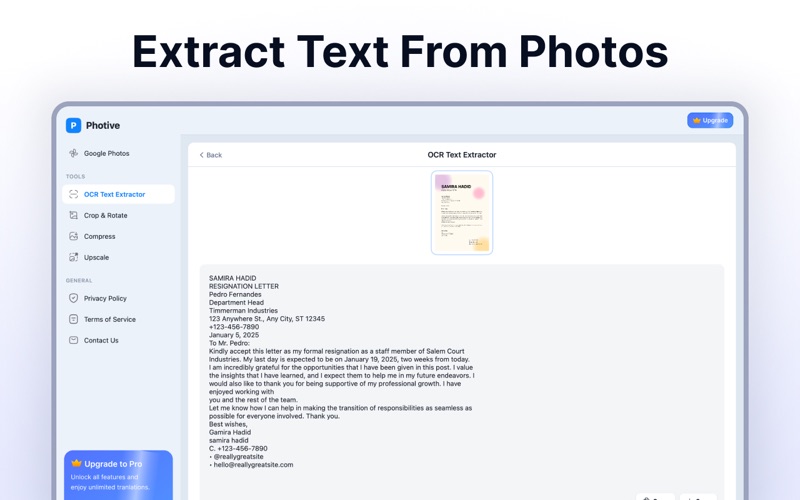Click the 'Best wishes,' line
This screenshot has height=500, width=800.
pyautogui.click(x=228, y=424)
